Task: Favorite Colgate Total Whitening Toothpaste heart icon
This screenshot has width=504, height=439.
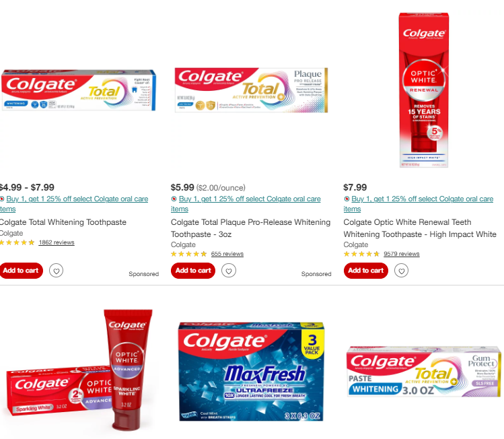Action: tap(57, 271)
